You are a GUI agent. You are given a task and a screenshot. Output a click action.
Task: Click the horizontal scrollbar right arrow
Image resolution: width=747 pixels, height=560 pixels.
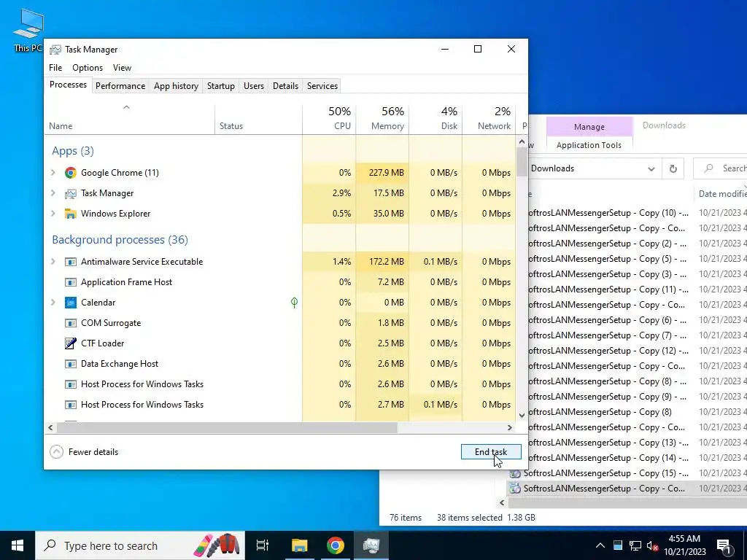[x=510, y=427]
